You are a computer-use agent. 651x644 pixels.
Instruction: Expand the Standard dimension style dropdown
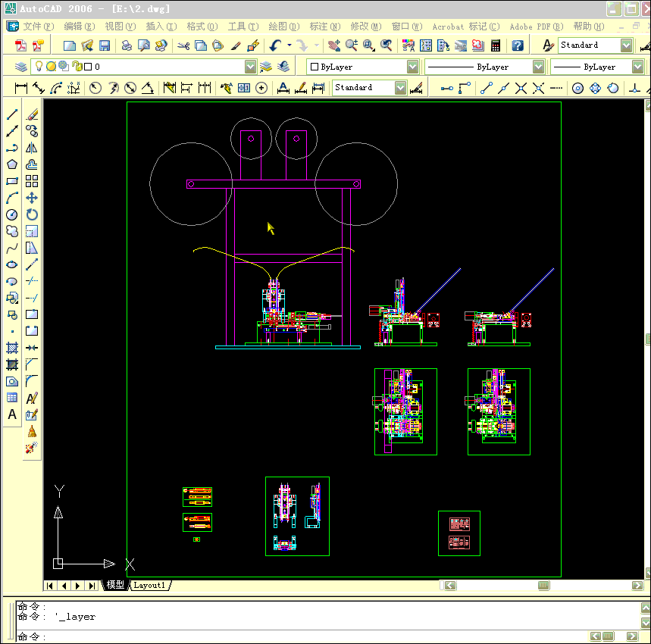[x=400, y=88]
